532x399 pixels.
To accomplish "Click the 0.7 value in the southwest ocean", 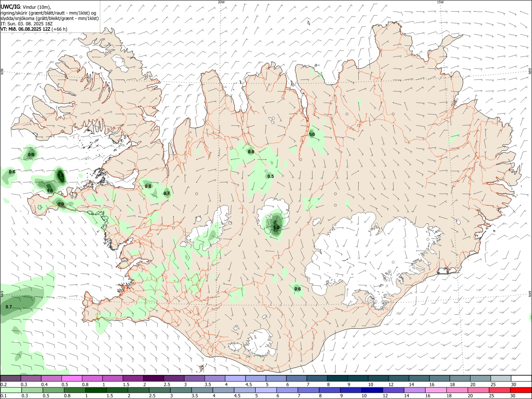I will [9, 307].
